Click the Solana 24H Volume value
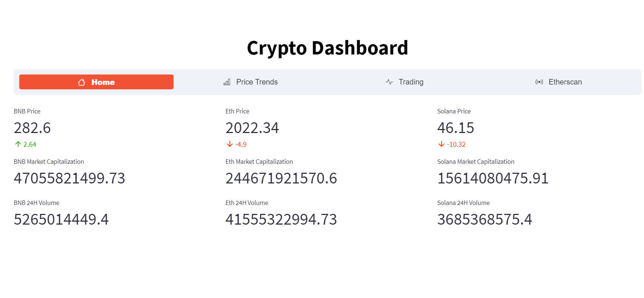Screen dimensions: 644x298 pyautogui.click(x=484, y=219)
